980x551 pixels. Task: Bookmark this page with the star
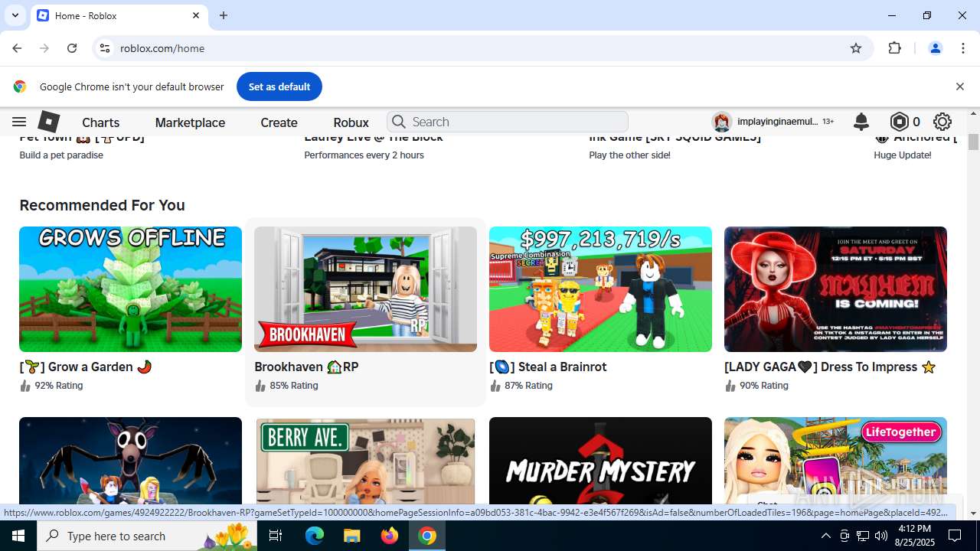856,48
